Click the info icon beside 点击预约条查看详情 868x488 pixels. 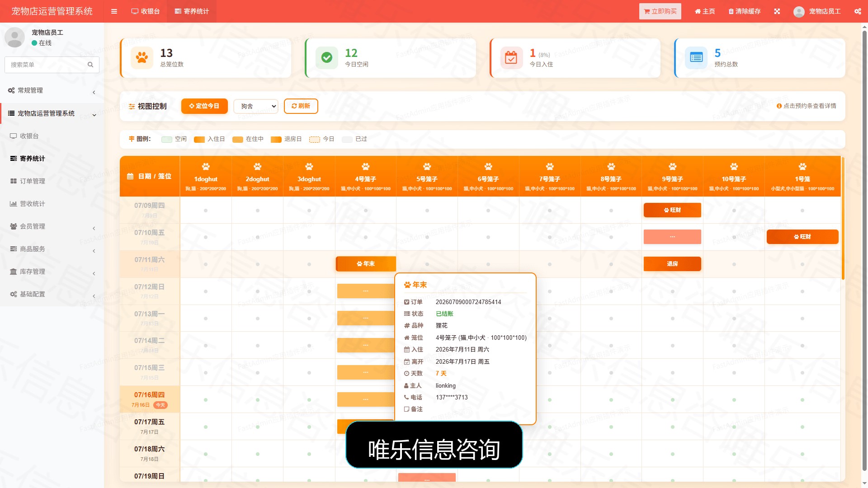(779, 106)
